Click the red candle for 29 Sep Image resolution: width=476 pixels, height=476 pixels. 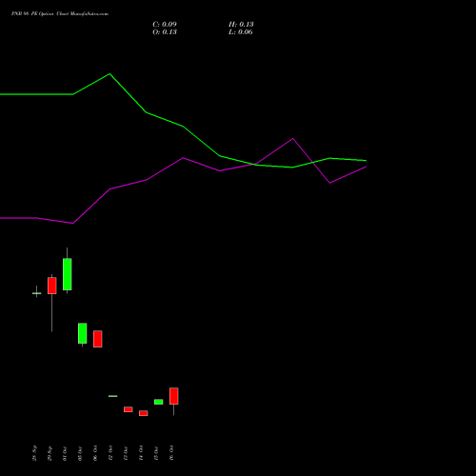pyautogui.click(x=52, y=286)
